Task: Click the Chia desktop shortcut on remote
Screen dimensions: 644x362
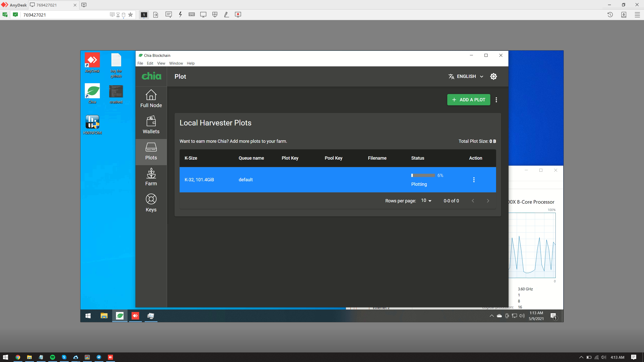Action: [92, 94]
